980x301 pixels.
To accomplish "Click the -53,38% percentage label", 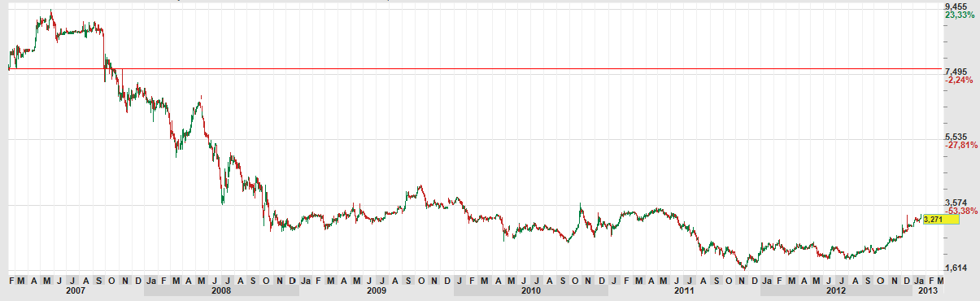I will [960, 211].
